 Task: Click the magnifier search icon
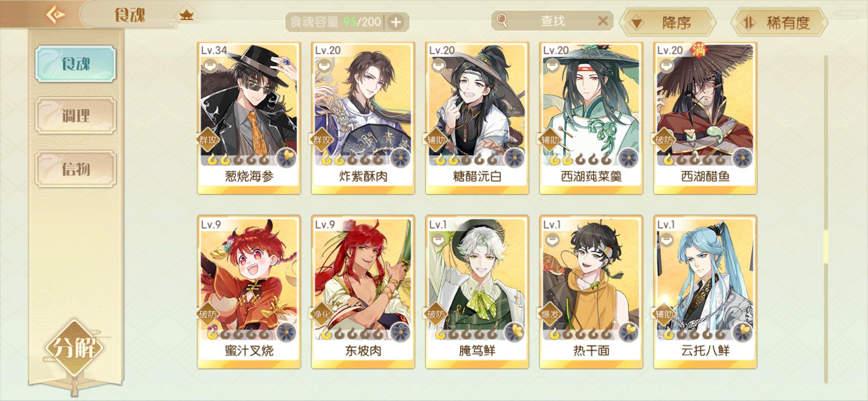pos(502,21)
